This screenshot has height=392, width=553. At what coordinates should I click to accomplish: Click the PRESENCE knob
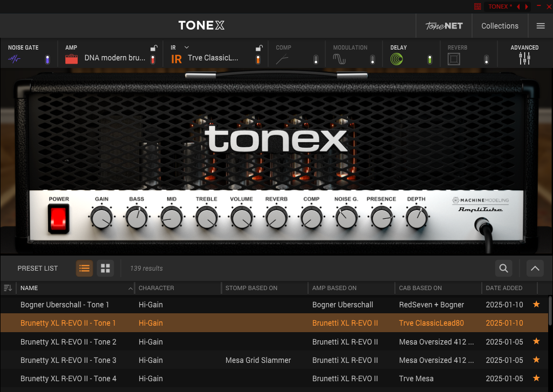pyautogui.click(x=381, y=218)
